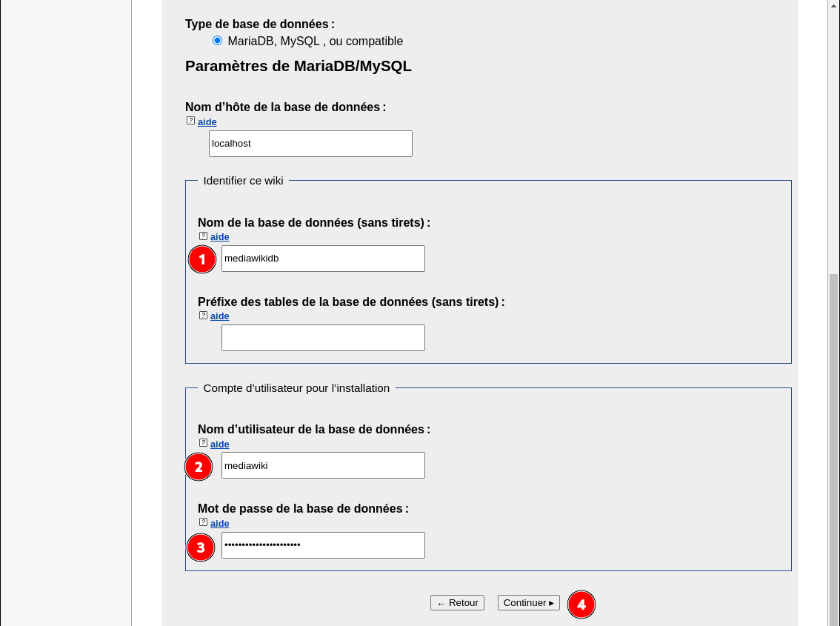
Task: Focus the localhost host name field
Action: [x=310, y=144]
